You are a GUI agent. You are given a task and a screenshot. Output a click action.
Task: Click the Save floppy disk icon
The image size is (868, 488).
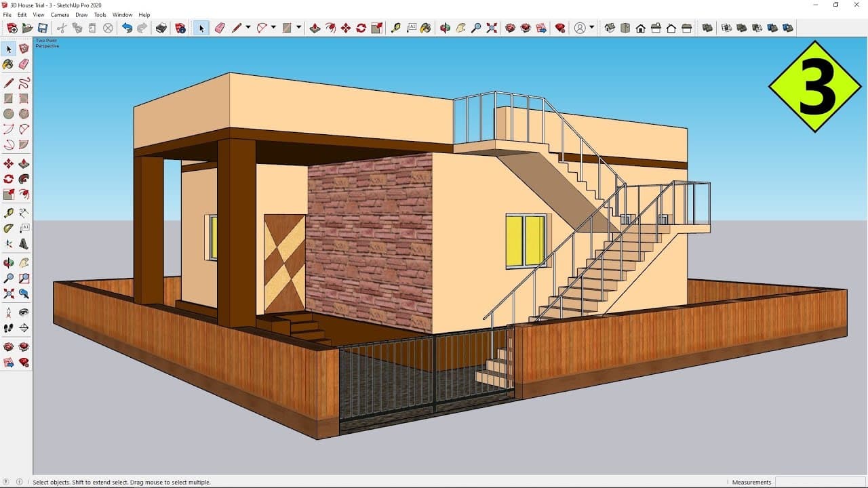(x=43, y=28)
